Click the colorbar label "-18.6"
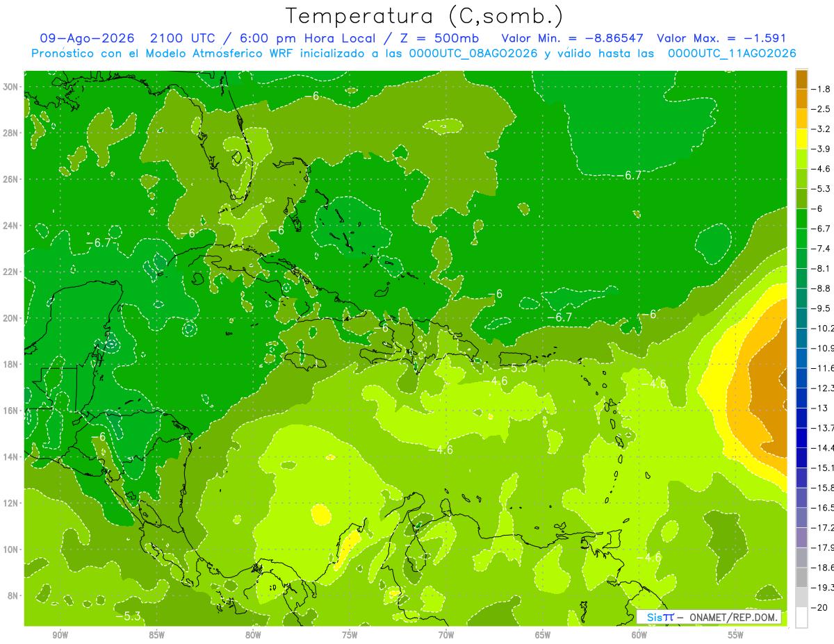Viewport: 834px width, 644px height. click(x=823, y=568)
